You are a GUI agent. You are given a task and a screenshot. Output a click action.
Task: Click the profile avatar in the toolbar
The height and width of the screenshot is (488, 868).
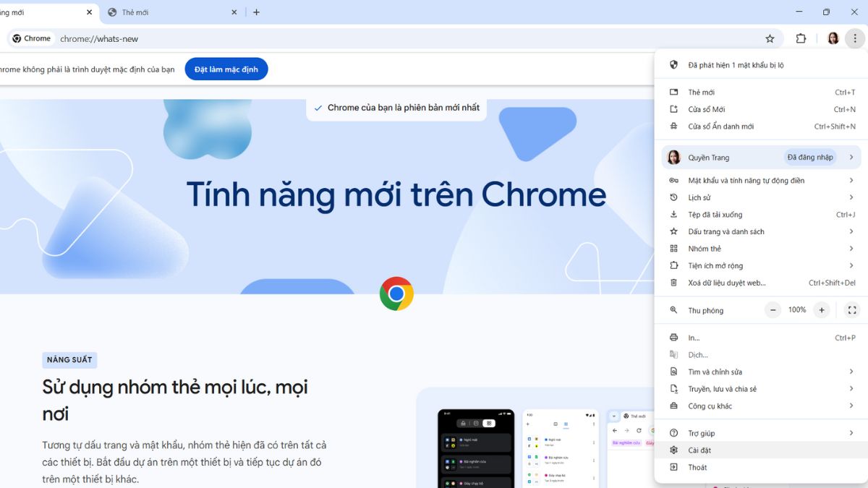[833, 38]
